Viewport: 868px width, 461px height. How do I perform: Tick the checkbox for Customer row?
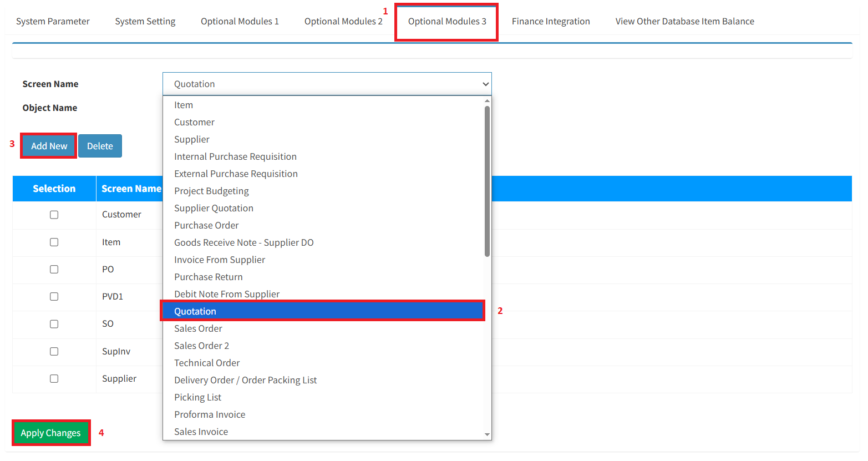[x=54, y=215]
